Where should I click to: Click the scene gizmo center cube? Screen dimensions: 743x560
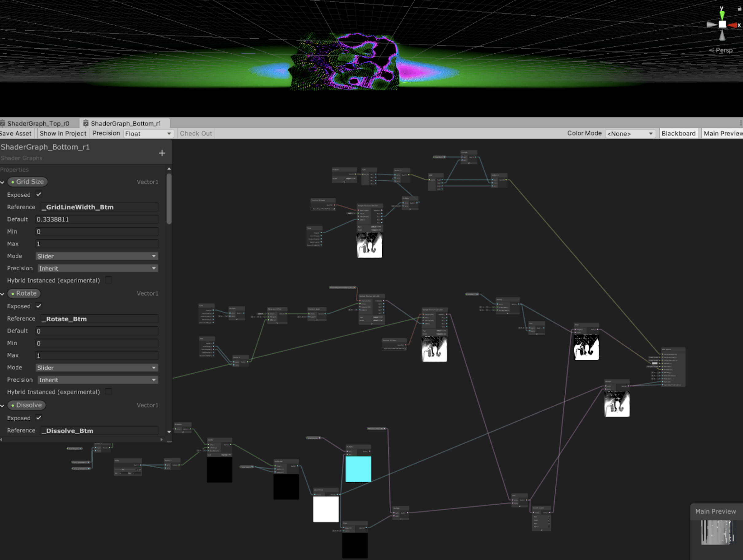(722, 25)
